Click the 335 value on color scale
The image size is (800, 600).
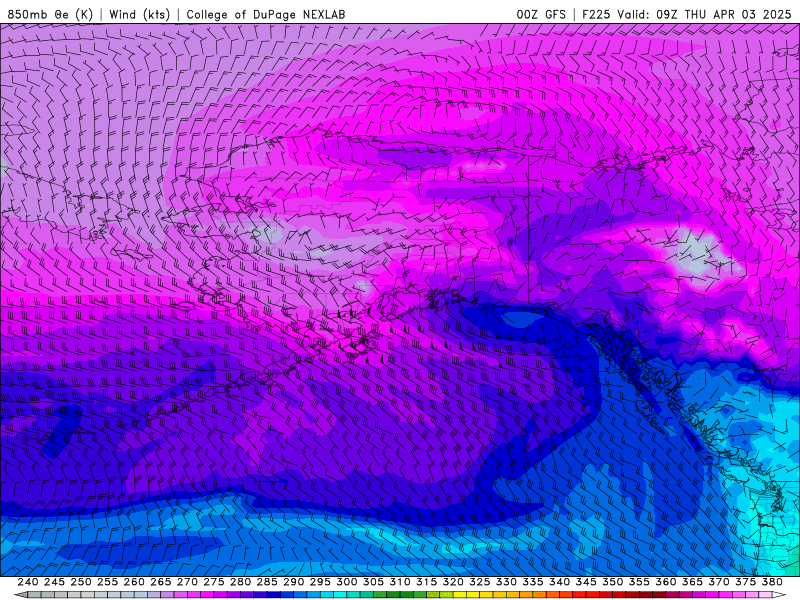(533, 582)
